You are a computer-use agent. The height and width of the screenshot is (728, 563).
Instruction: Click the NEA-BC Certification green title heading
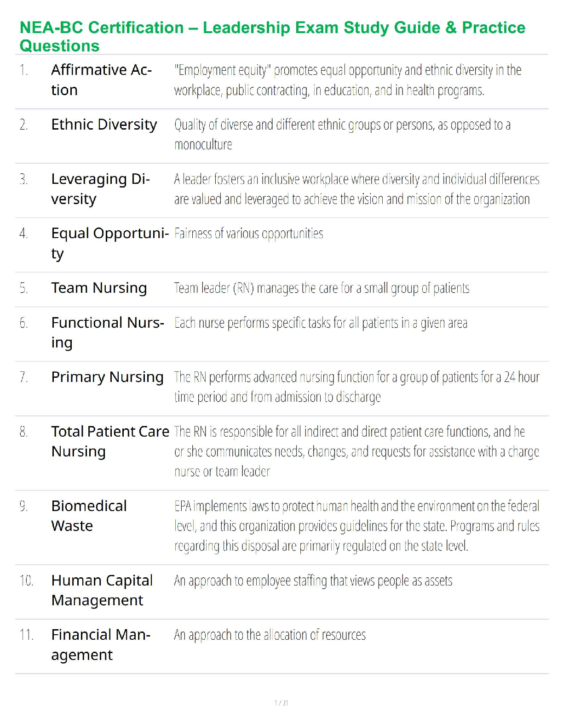pyautogui.click(x=272, y=37)
